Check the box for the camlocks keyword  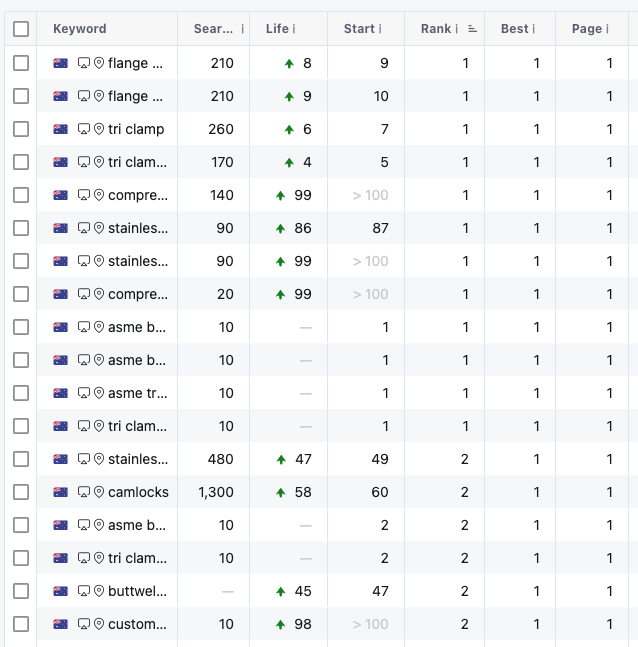(x=21, y=492)
